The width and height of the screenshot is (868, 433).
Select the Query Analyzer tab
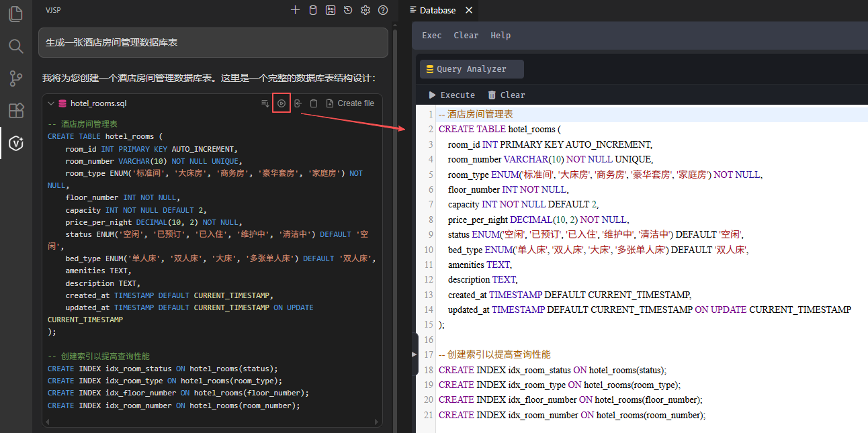pyautogui.click(x=472, y=69)
